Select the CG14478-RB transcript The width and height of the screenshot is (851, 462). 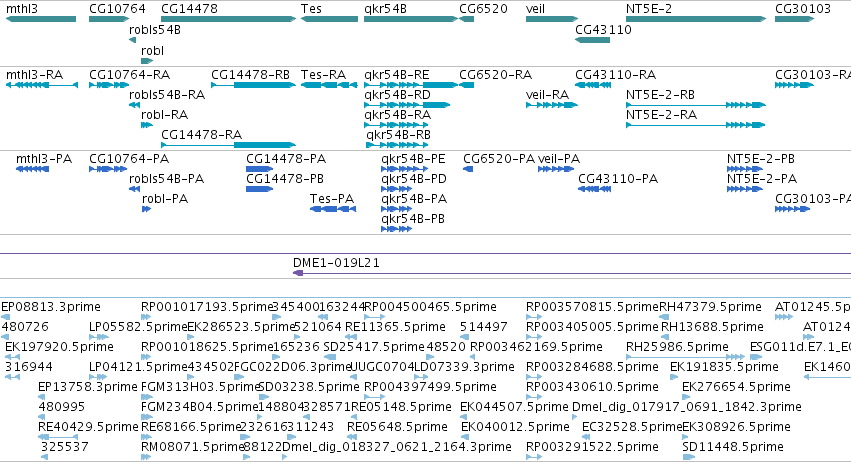pyautogui.click(x=253, y=85)
